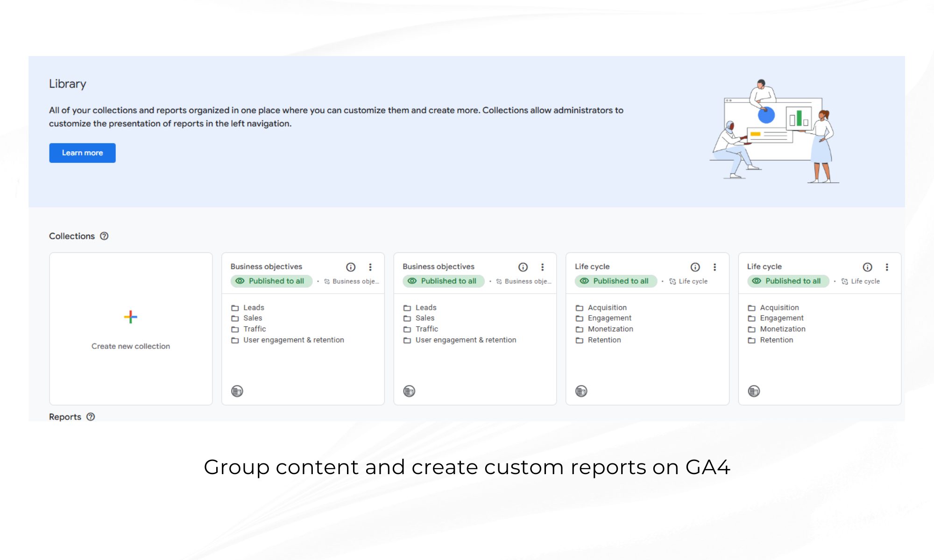Viewport: 934px width, 560px height.
Task: Click building icon at bottom of first card
Action: tap(237, 391)
